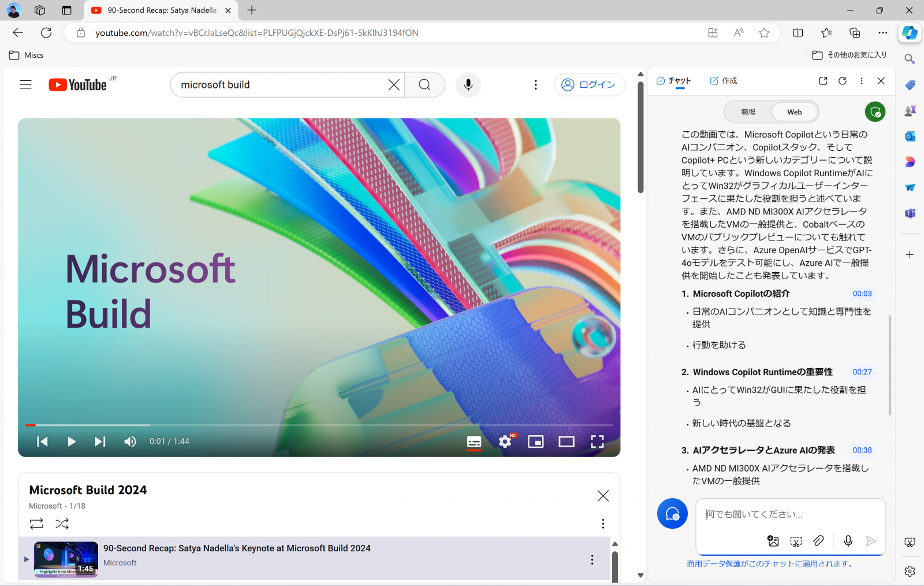924x586 pixels.
Task: Open the Miscs bookmarks folder
Action: click(27, 55)
